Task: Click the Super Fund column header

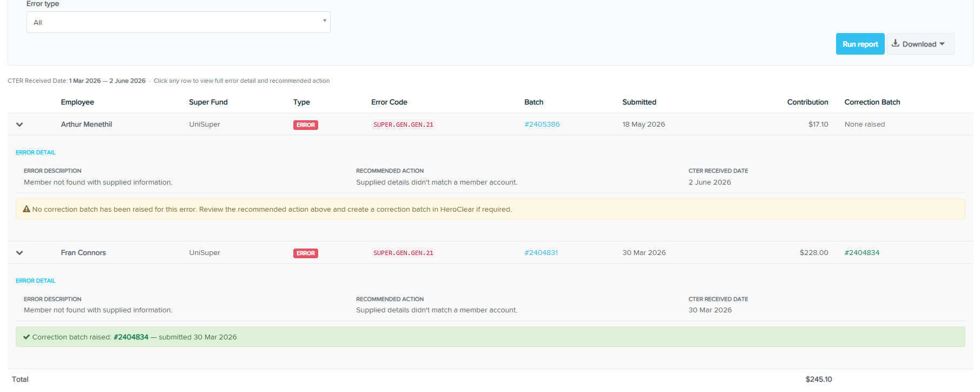Action: coord(208,102)
